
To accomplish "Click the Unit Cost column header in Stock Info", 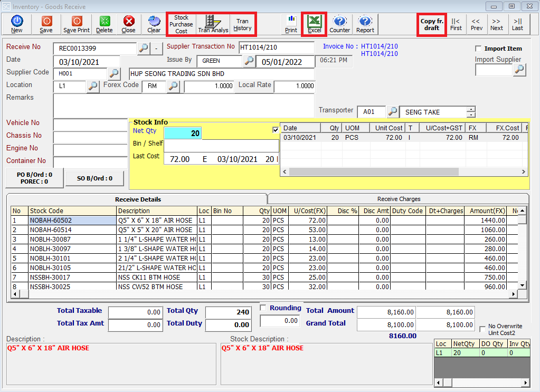I will pos(387,128).
